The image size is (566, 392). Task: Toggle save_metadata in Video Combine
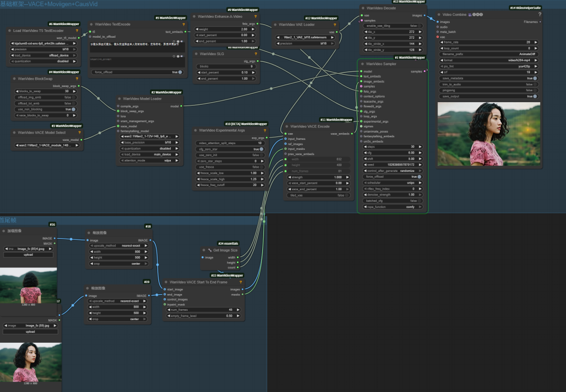[x=489, y=78]
